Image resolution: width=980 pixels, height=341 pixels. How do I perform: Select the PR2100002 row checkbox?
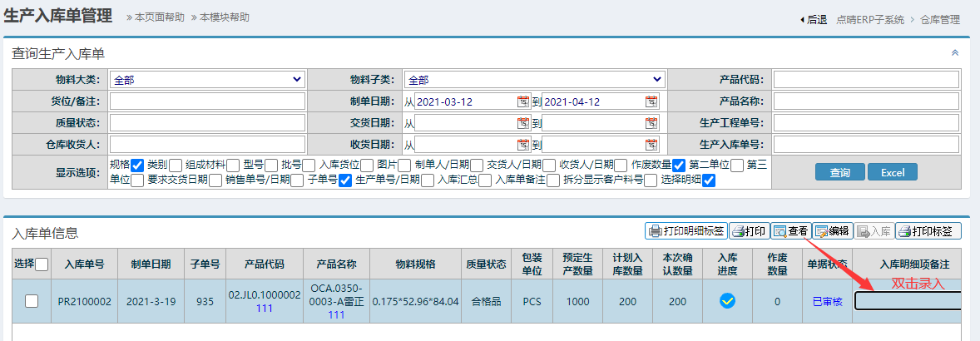pyautogui.click(x=32, y=301)
